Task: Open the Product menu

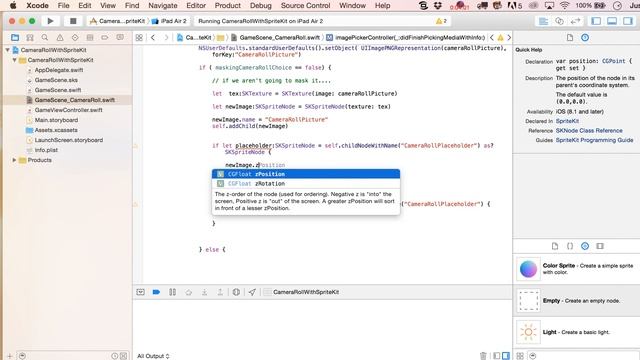Action: (227, 6)
